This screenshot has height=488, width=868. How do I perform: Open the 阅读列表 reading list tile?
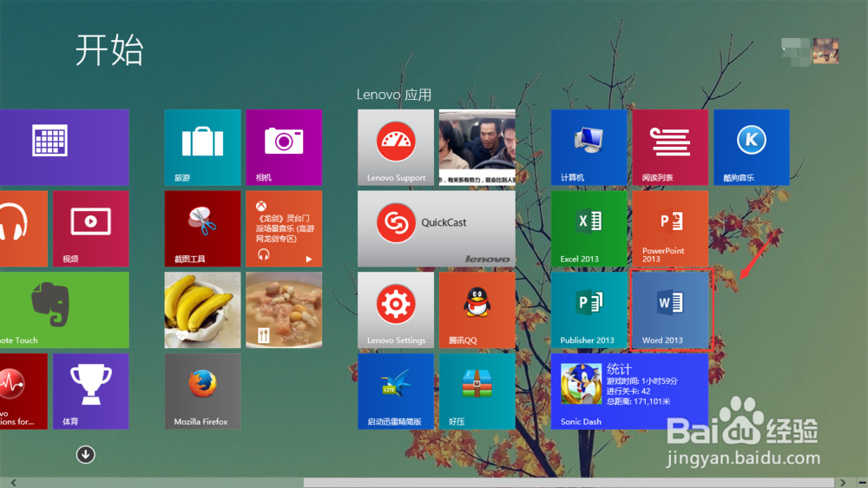(670, 148)
